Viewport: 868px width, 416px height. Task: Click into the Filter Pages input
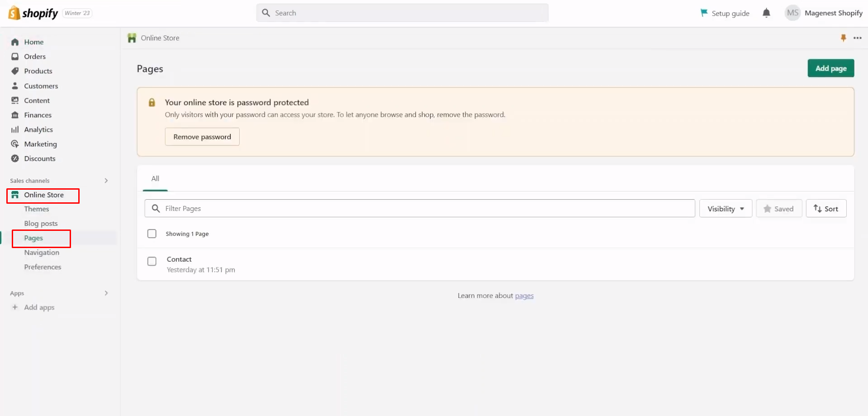tap(420, 208)
